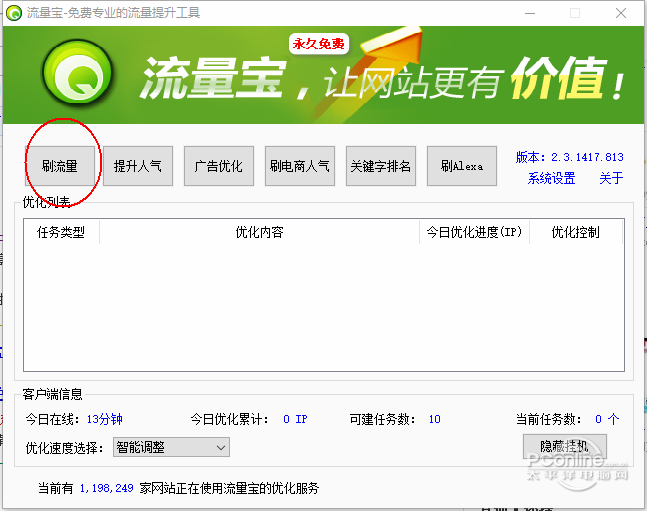Open the 刷Alexa tool

point(462,166)
